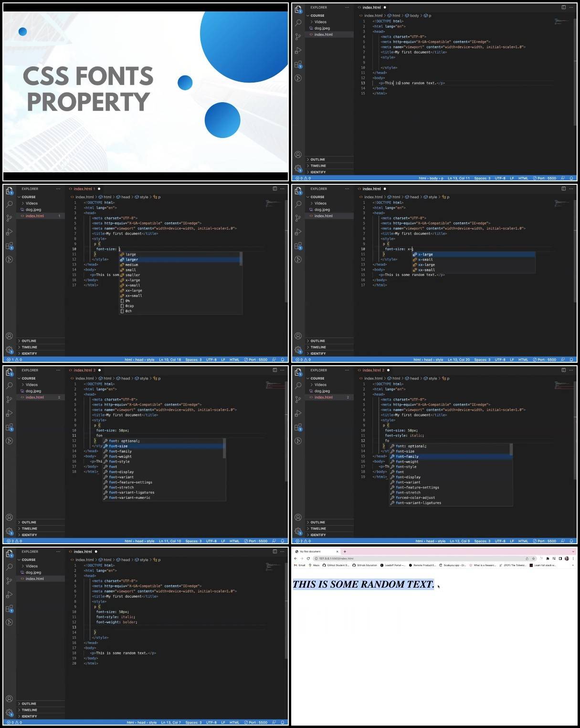Open Extensions in the editor at Ln 11, Col 10

click(9, 427)
